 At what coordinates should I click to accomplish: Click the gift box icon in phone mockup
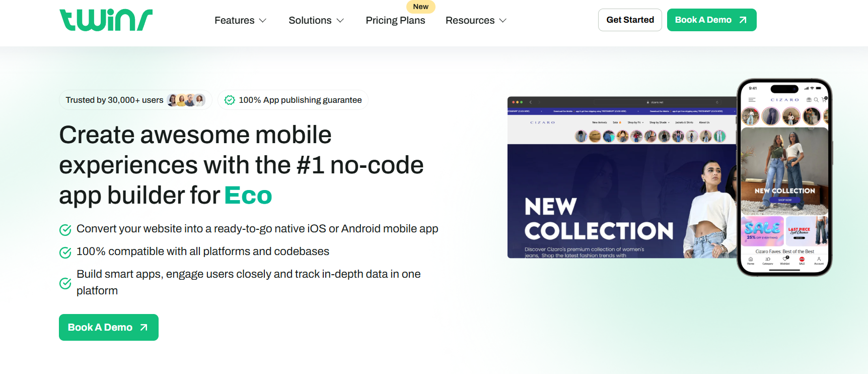[809, 100]
